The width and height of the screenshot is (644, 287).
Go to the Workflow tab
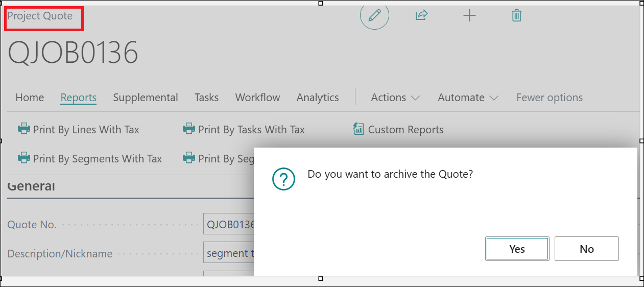(x=257, y=98)
